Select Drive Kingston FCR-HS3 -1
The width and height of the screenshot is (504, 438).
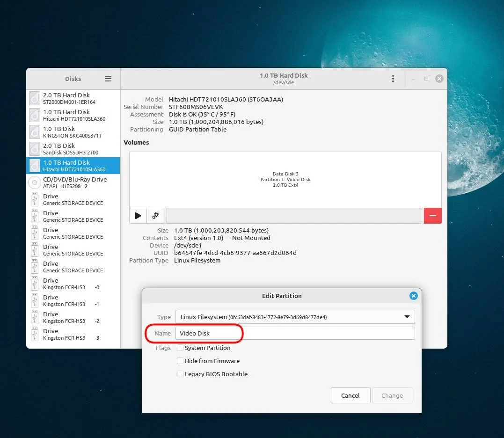click(73, 300)
